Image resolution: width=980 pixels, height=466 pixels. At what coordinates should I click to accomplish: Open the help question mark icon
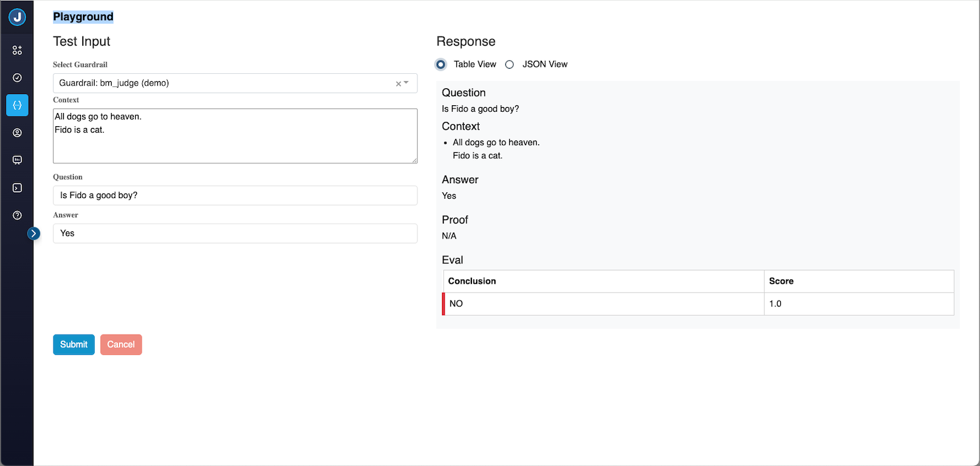coord(17,215)
